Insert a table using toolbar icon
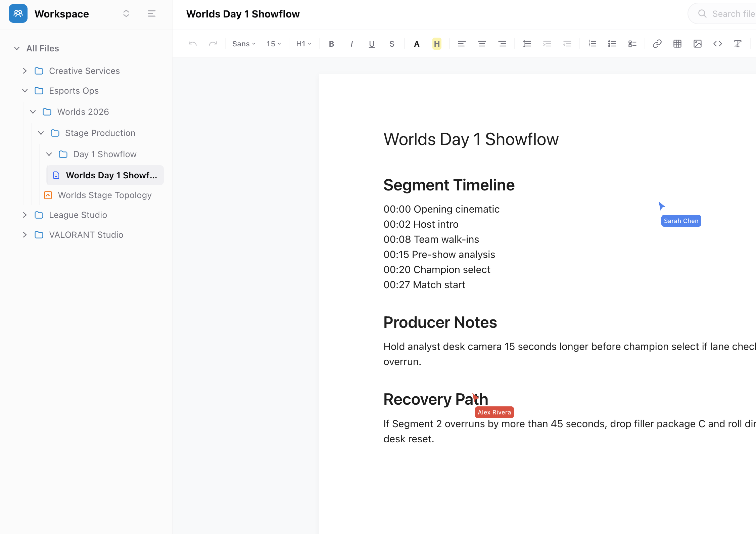 coord(677,44)
